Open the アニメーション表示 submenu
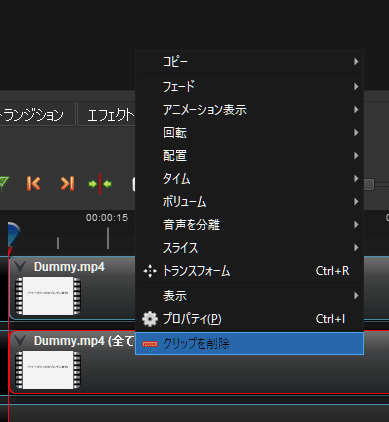This screenshot has width=389, height=422. click(249, 110)
